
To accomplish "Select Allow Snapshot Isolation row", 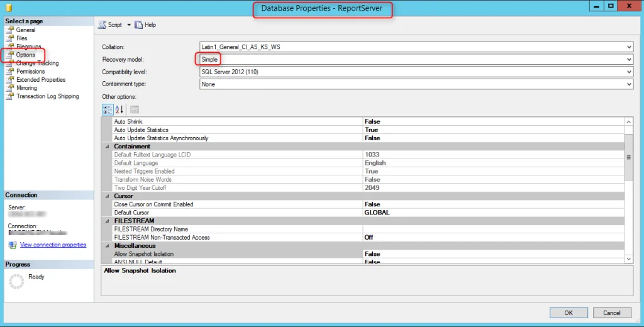I will (369, 254).
